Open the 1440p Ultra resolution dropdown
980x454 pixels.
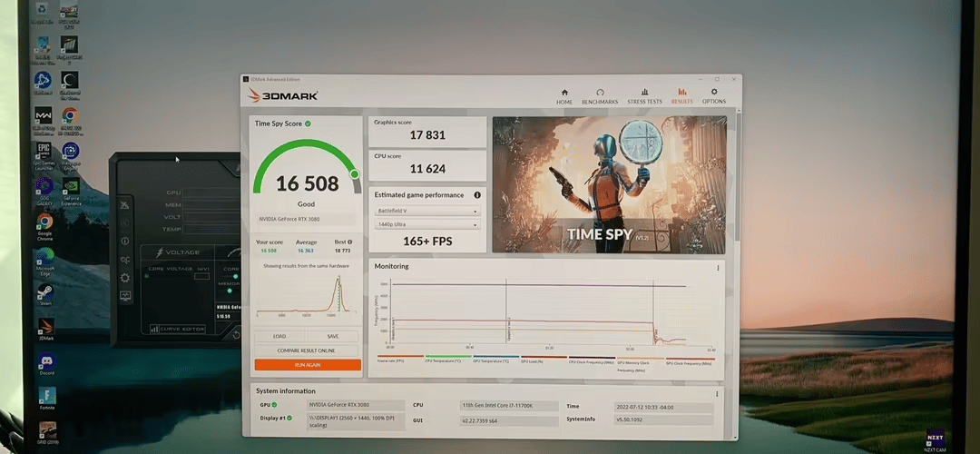[x=427, y=224]
